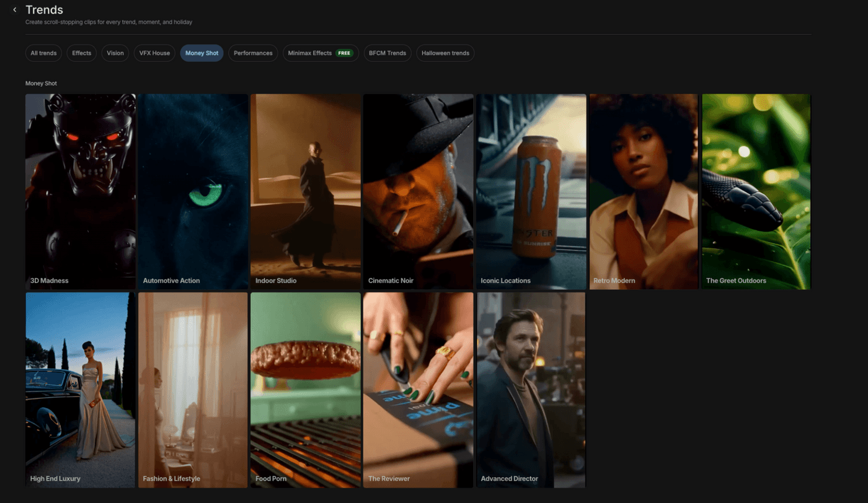Image resolution: width=868 pixels, height=503 pixels.
Task: Choose the Advanced Director card
Action: (531, 390)
